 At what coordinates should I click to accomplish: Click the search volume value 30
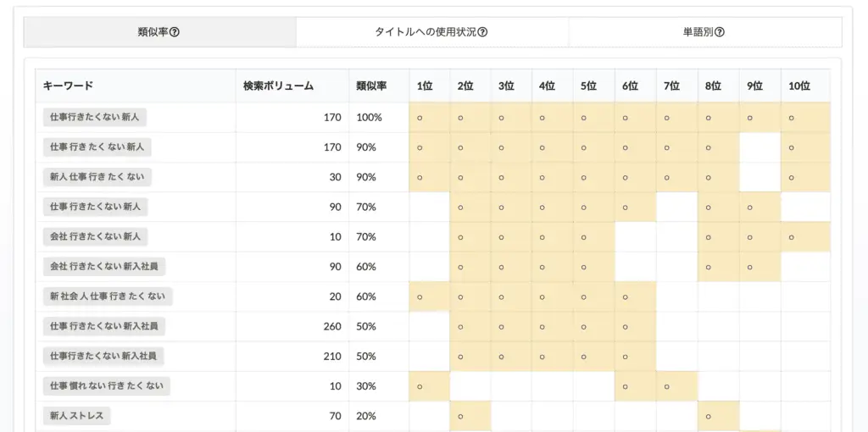point(336,177)
